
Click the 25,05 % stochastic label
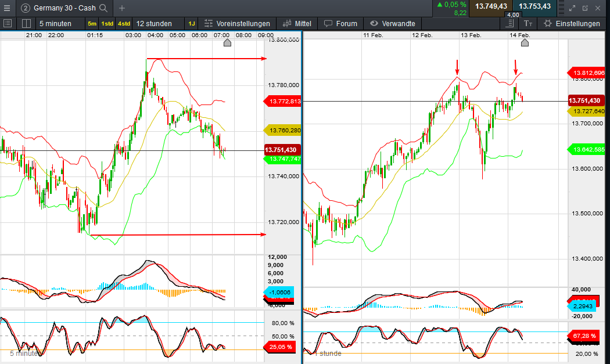(x=279, y=347)
